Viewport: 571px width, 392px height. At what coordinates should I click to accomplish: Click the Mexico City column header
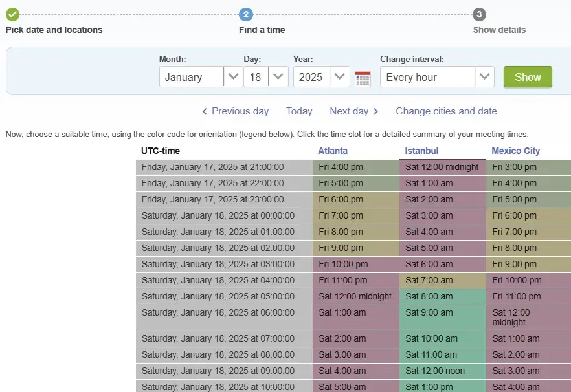(515, 151)
